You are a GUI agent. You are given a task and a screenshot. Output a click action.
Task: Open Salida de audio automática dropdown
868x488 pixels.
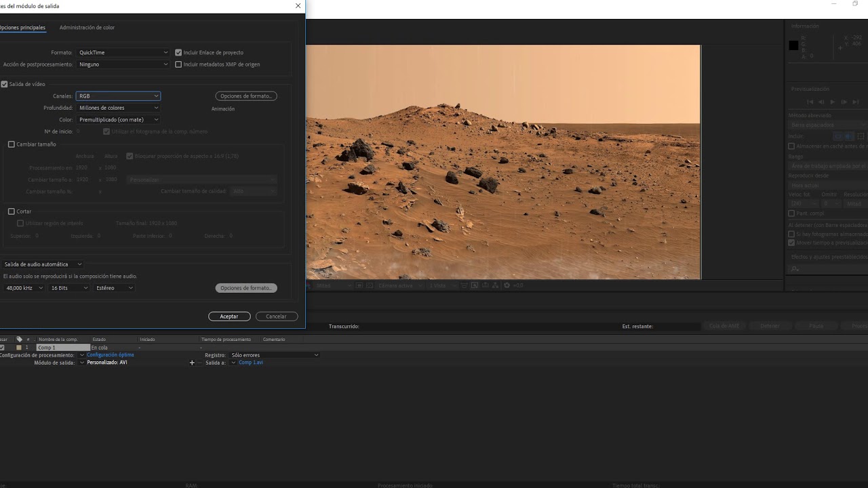pos(43,264)
